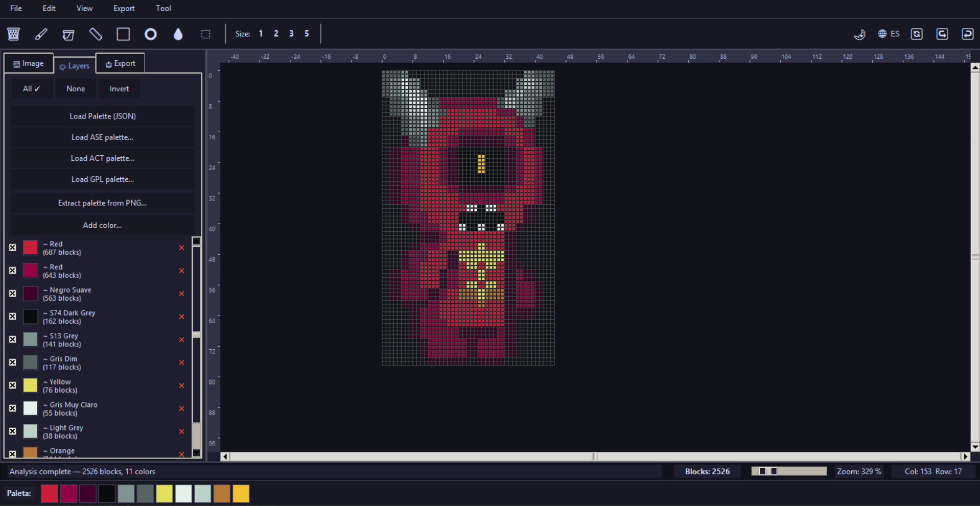This screenshot has height=506, width=980.
Task: Switch to the Image tab
Action: tap(29, 63)
